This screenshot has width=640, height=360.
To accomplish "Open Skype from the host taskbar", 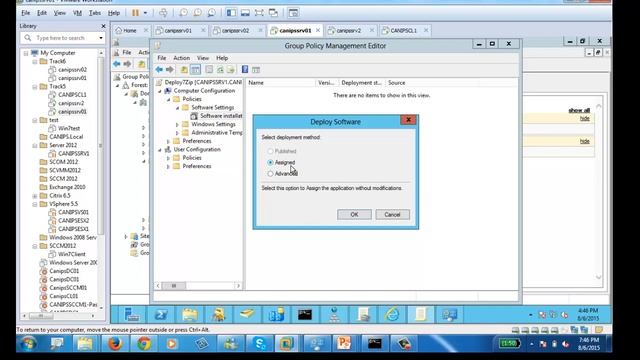I will (x=260, y=344).
